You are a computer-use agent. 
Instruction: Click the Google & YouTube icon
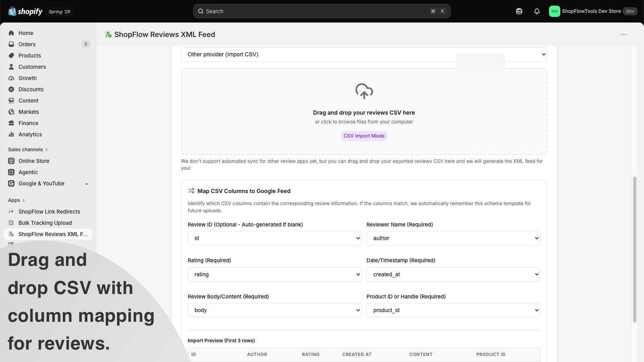11,183
